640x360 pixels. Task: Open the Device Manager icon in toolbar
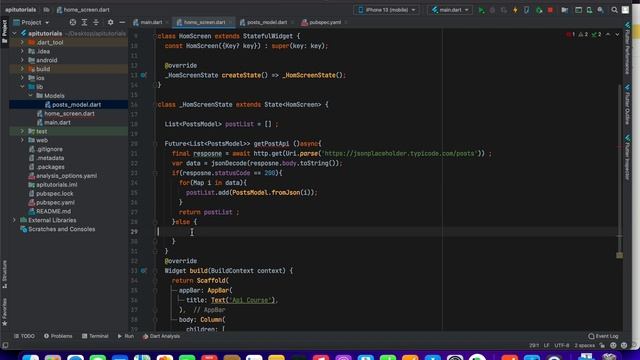point(589,10)
